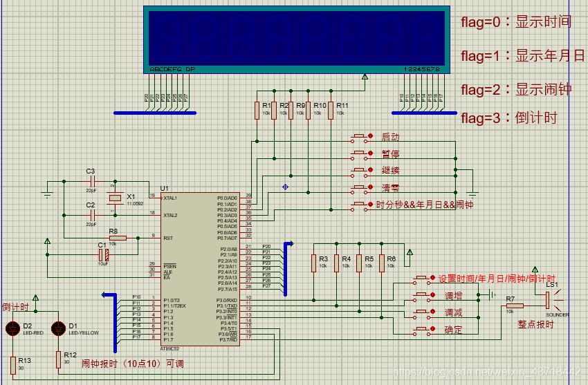Select capacitor C2

92,216
